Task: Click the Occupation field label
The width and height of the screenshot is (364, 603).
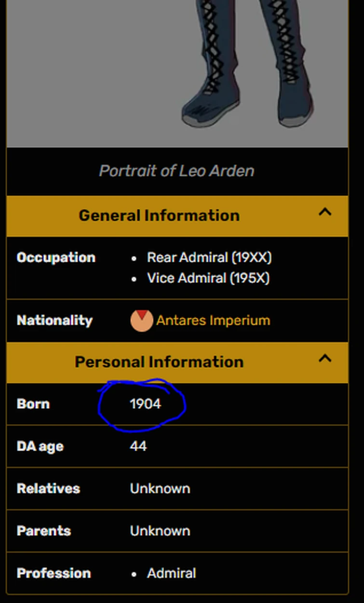Action: point(56,258)
